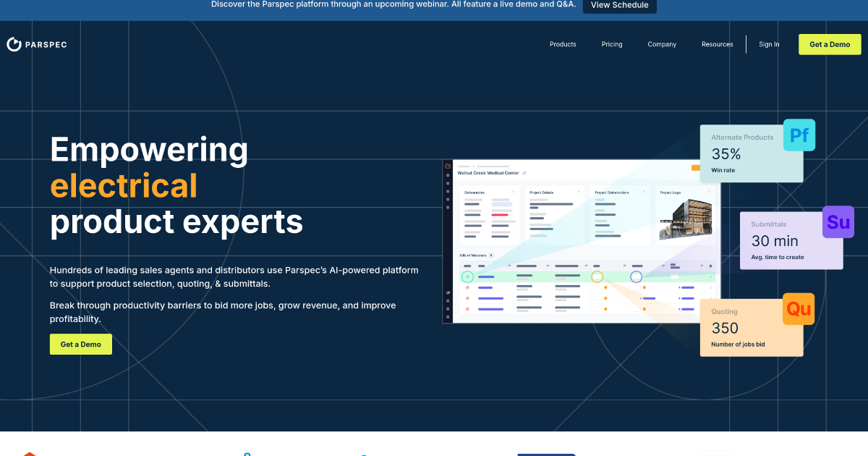Toggle the checkbox in the bottom Bill of Materials row
868x456 pixels.
click(597, 309)
